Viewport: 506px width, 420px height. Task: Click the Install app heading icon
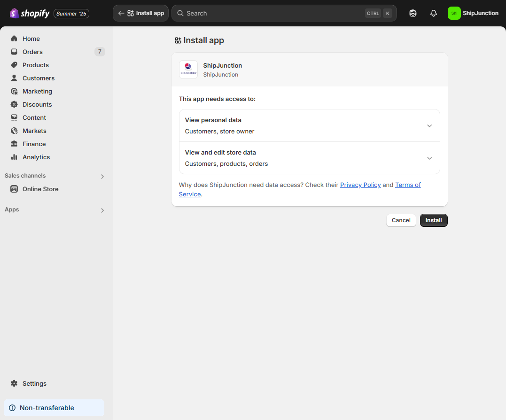point(178,41)
